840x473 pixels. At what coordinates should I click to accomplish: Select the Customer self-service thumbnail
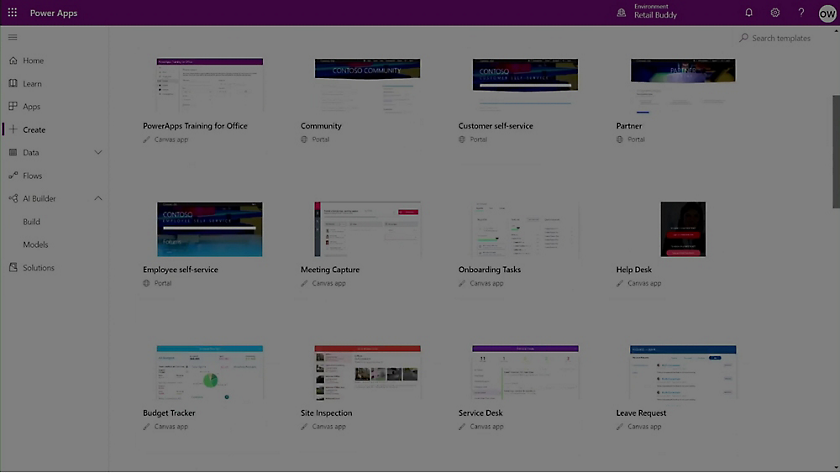pos(525,85)
